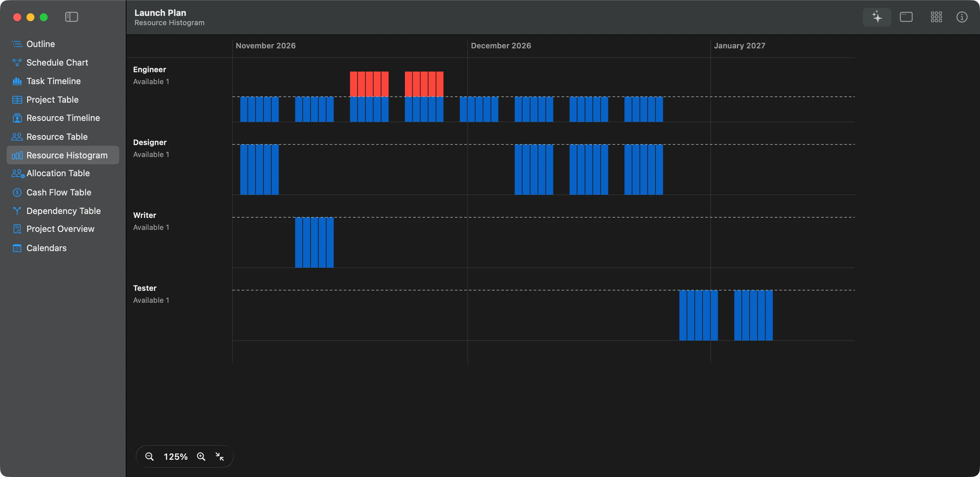This screenshot has width=980, height=477.
Task: Click the zoom out magnifier
Action: click(x=150, y=456)
